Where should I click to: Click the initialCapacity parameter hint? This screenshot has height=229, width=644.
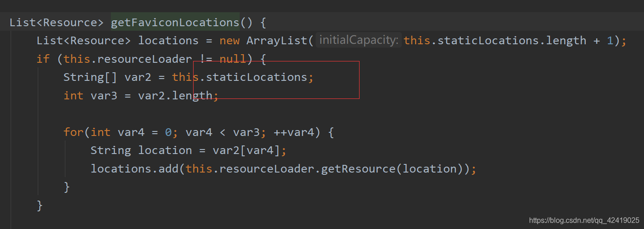tap(359, 40)
